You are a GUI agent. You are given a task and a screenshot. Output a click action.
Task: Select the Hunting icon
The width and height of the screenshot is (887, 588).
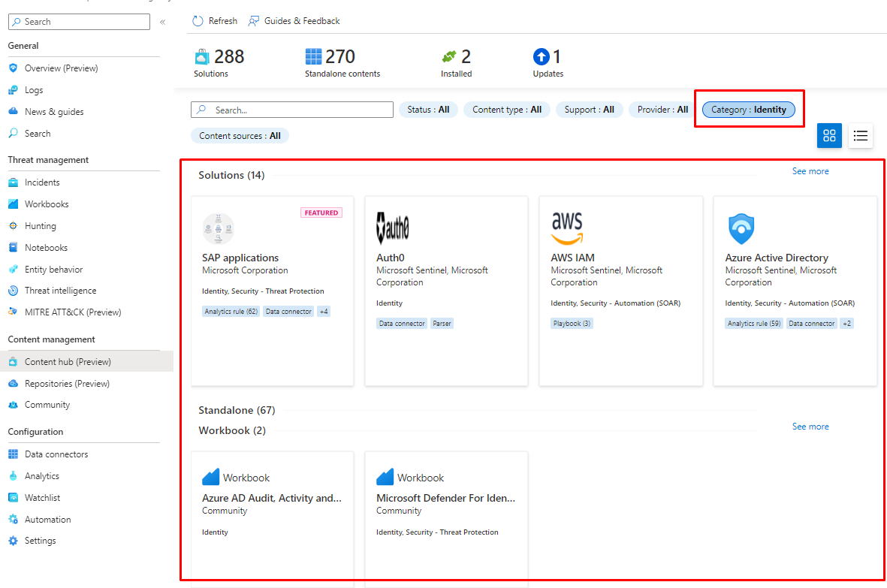(x=13, y=226)
